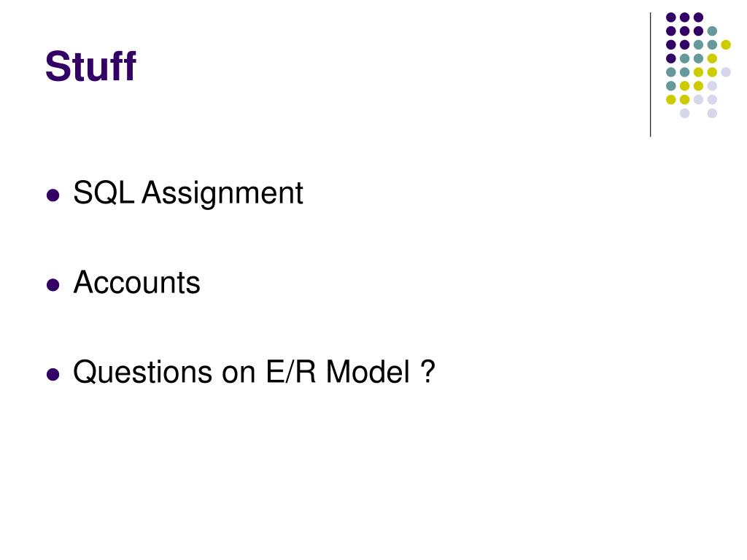The height and width of the screenshot is (560, 747).
Task: Click the word "Model" in last bullet
Action: click(368, 371)
